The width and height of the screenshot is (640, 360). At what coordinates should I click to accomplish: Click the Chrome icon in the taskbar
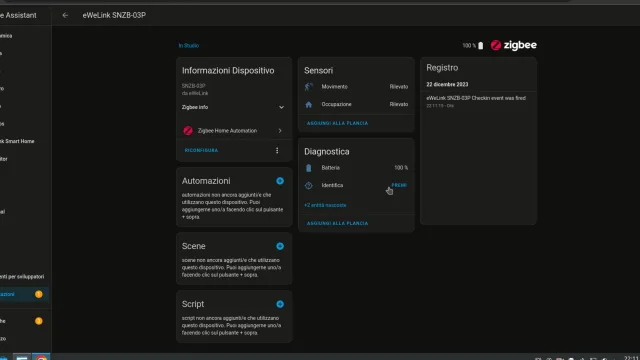(41, 357)
